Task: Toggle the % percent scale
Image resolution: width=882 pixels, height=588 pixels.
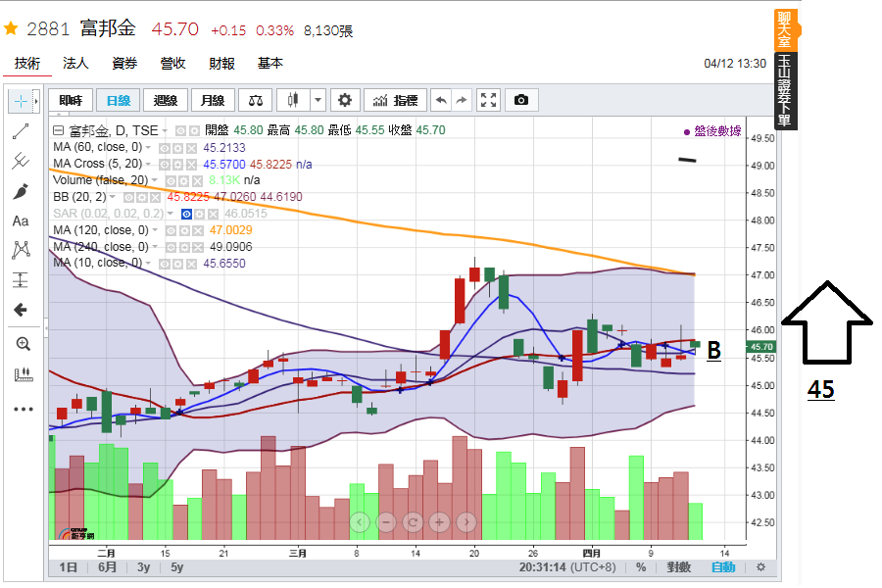Action: 641,567
